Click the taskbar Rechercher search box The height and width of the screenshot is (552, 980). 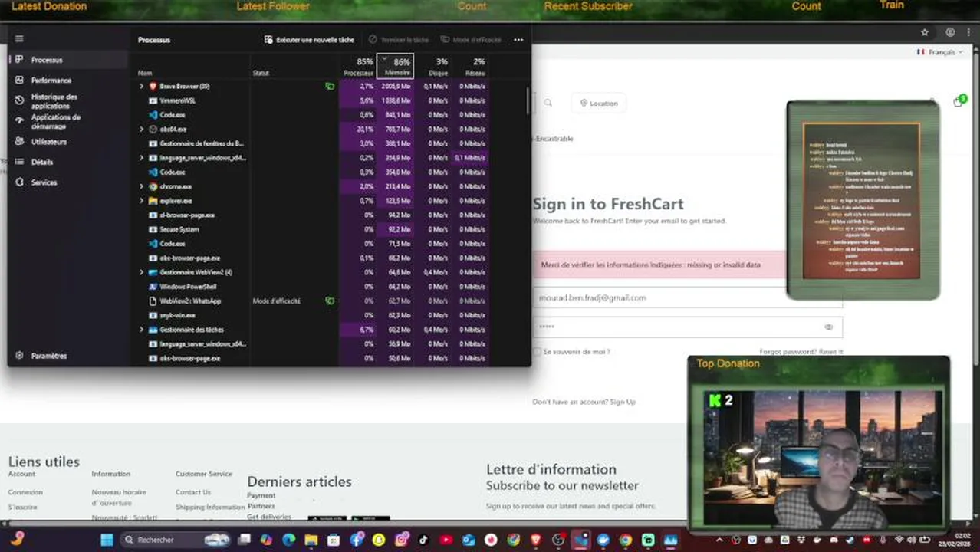[x=176, y=540]
